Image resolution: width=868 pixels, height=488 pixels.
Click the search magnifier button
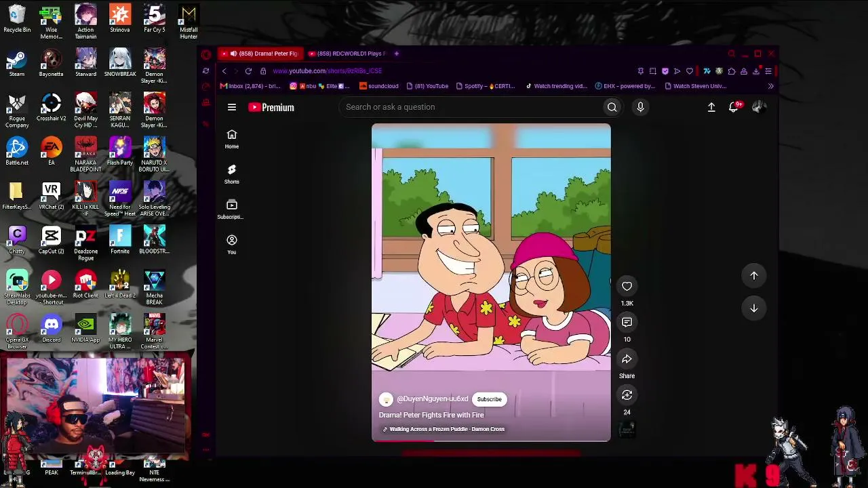point(612,107)
